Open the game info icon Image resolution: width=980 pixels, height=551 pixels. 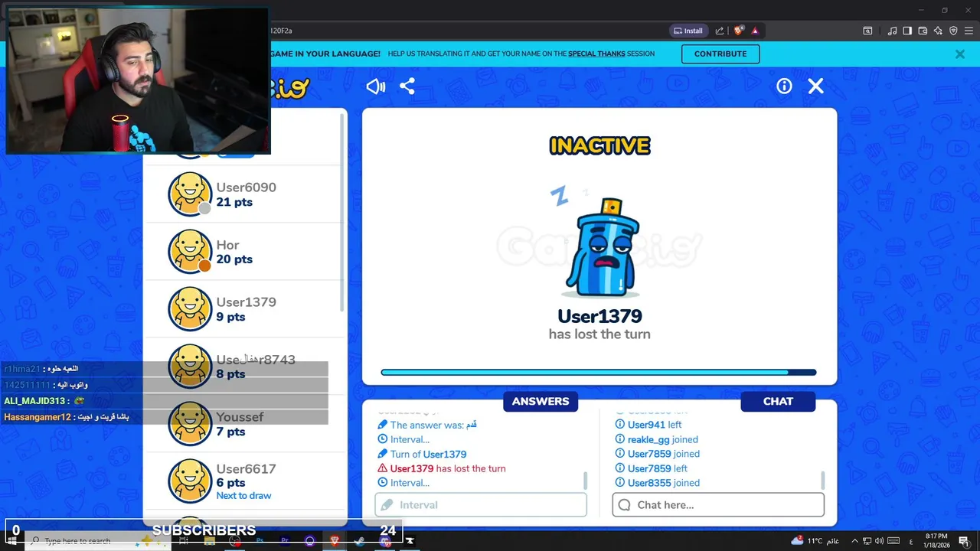(x=784, y=86)
